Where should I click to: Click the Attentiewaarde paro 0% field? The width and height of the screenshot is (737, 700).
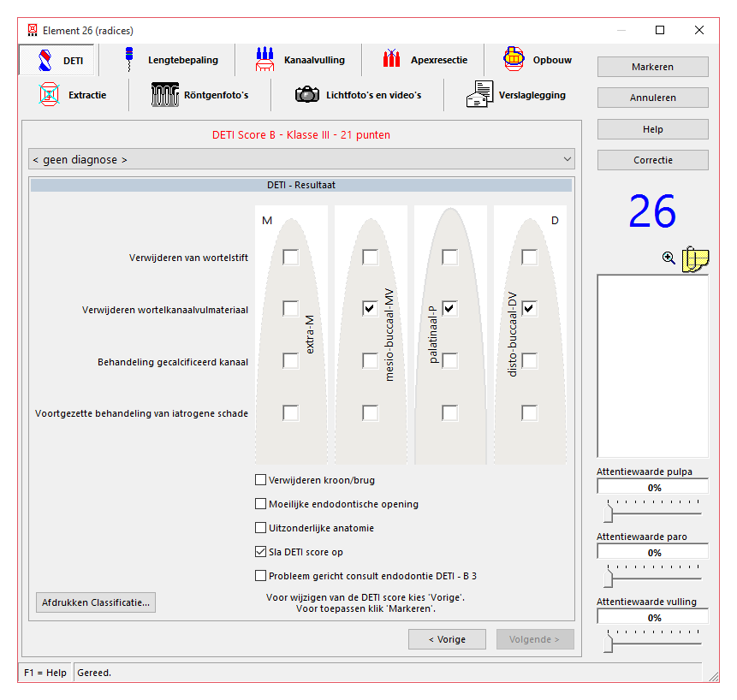652,553
